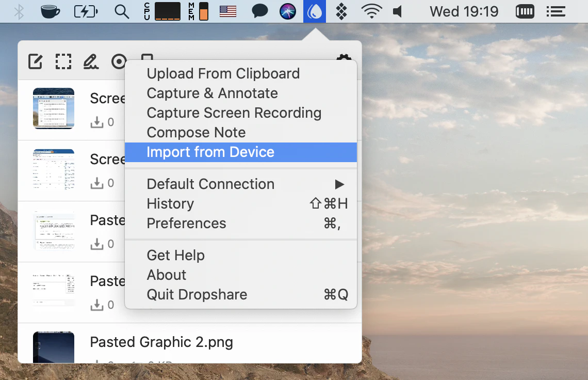Open the Notification Center list icon
Screen dimensions: 588x380
pyautogui.click(x=556, y=12)
